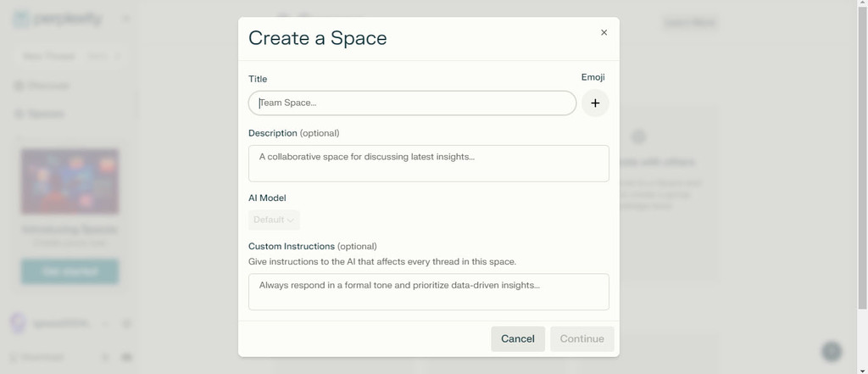Click the "AI Model" label

[267, 198]
